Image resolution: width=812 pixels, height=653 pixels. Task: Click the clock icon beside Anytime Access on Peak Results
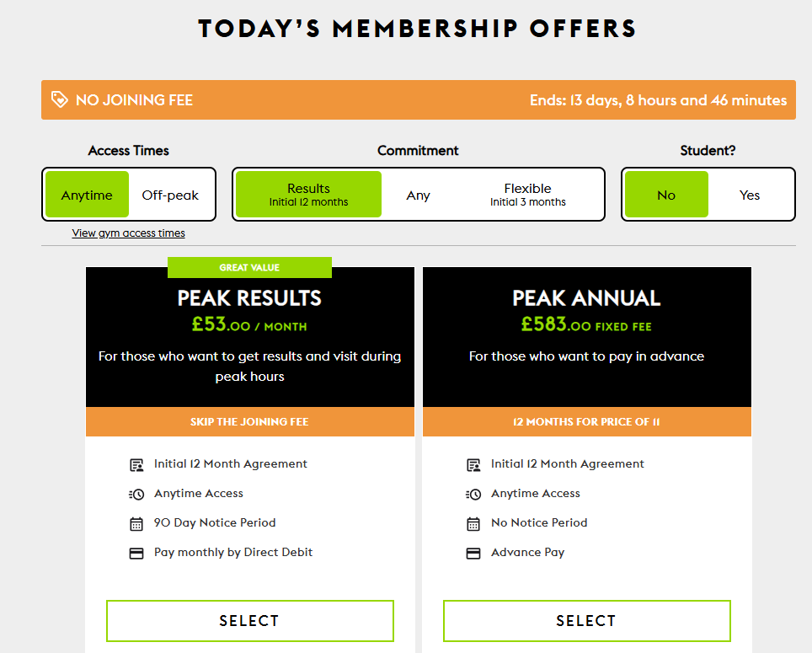pos(136,493)
